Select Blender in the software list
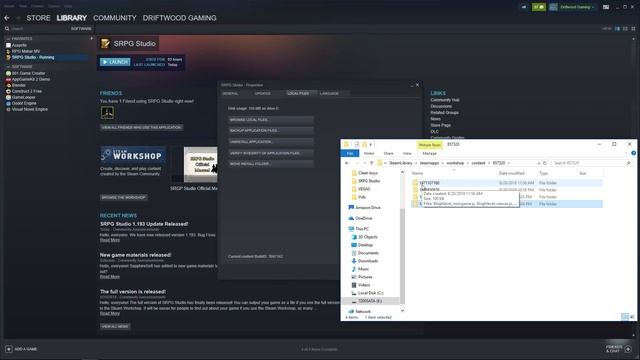Screen dimensions: 640x360 pos(18,85)
